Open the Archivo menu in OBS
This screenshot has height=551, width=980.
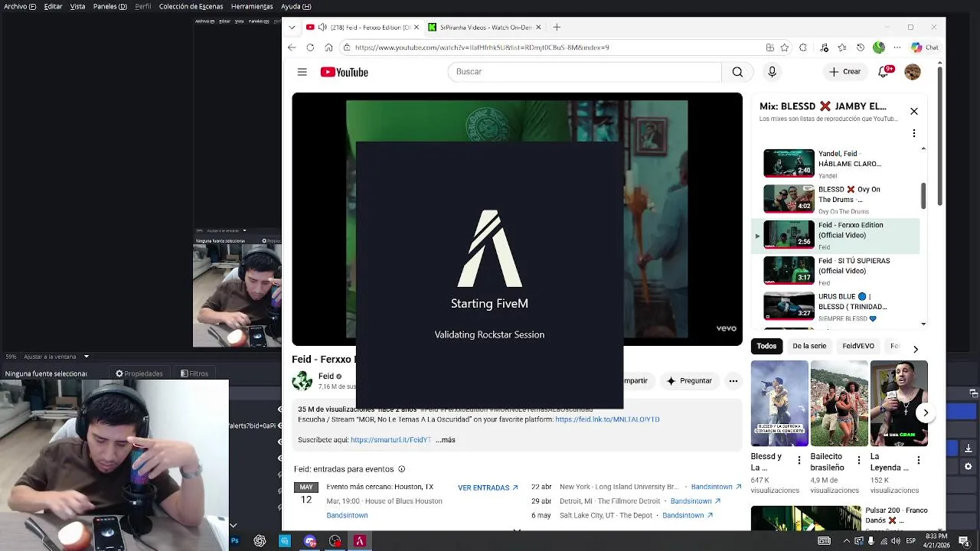(x=20, y=6)
